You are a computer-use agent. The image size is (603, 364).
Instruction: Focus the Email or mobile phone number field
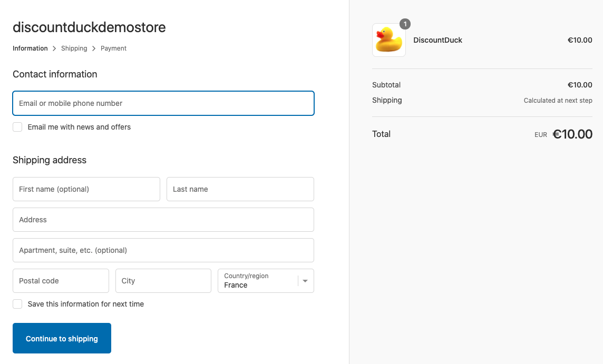pyautogui.click(x=163, y=103)
